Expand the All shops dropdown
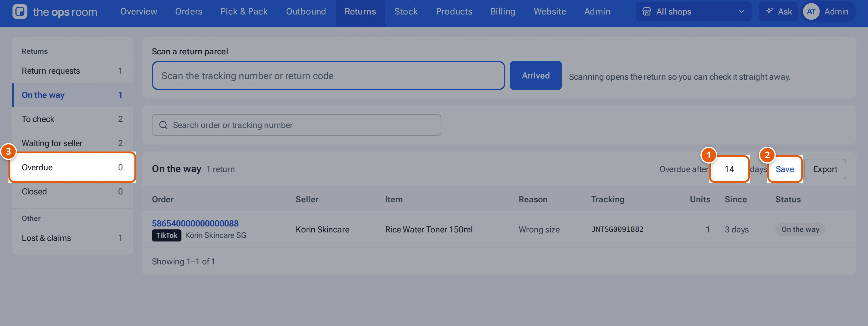The height and width of the screenshot is (326, 868). click(693, 12)
